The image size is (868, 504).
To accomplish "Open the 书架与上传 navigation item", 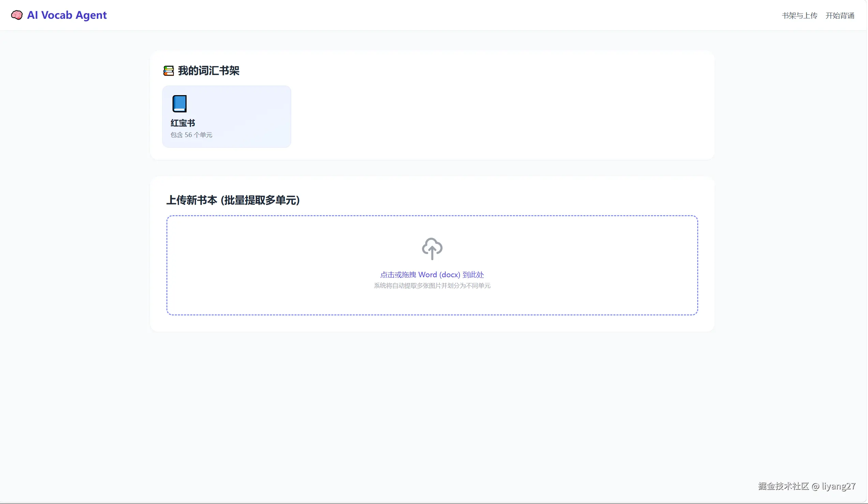I will tap(799, 15).
